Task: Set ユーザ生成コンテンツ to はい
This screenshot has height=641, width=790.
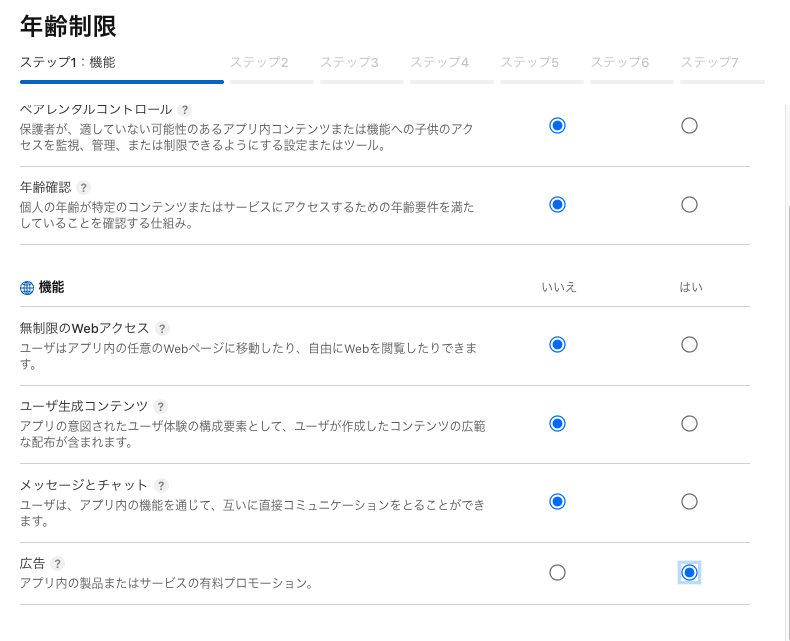Action: pyautogui.click(x=689, y=423)
